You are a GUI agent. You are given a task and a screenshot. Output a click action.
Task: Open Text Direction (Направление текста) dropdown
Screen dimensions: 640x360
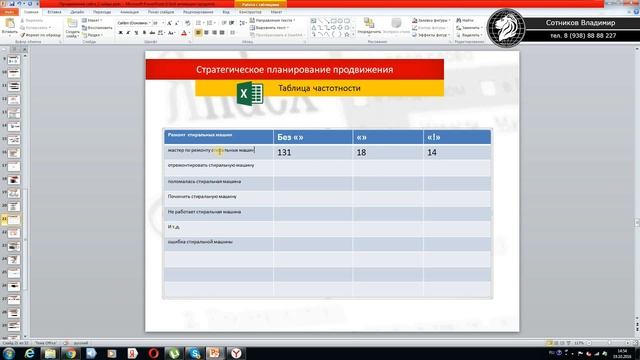(272, 20)
